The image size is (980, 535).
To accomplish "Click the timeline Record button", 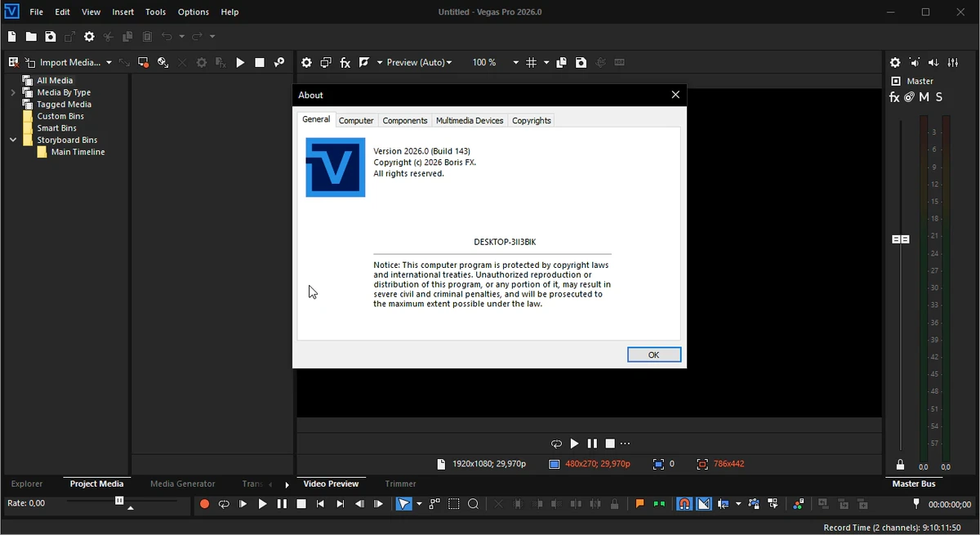I will (x=204, y=505).
